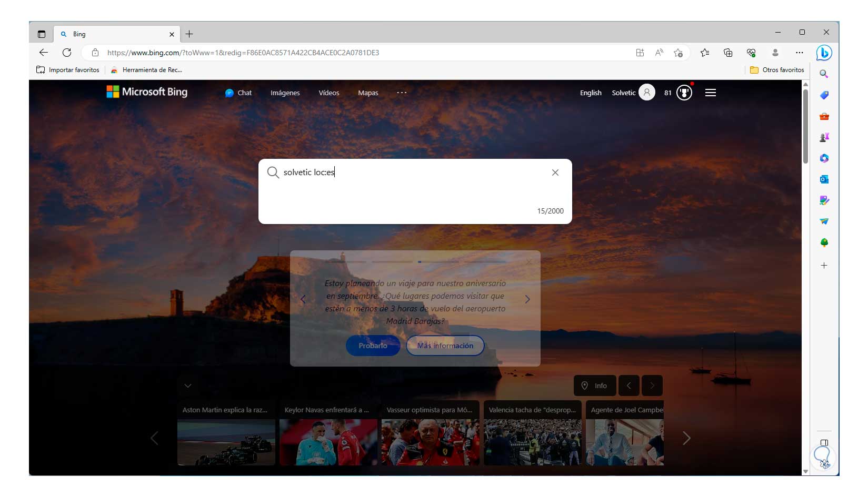The image size is (868, 497).
Task: Open the image Info button
Action: (x=594, y=386)
